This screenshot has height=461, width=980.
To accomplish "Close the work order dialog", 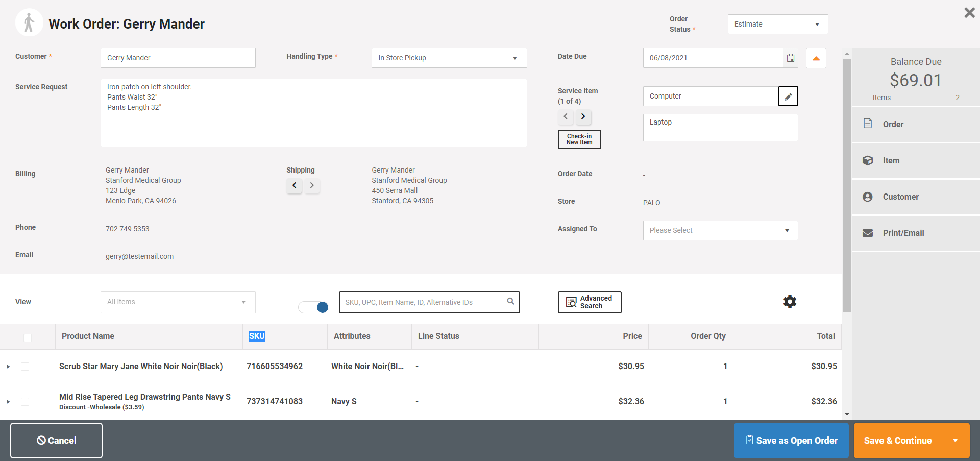I will point(969,13).
